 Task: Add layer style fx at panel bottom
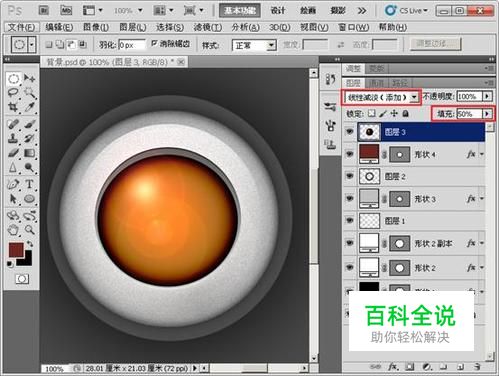pyautogui.click(x=393, y=367)
